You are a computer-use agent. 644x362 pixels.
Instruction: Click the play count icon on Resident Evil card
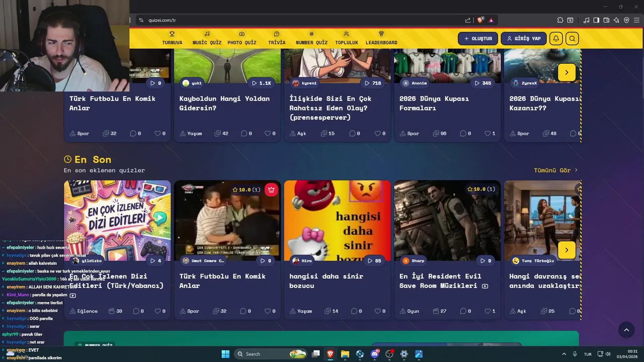point(482,260)
